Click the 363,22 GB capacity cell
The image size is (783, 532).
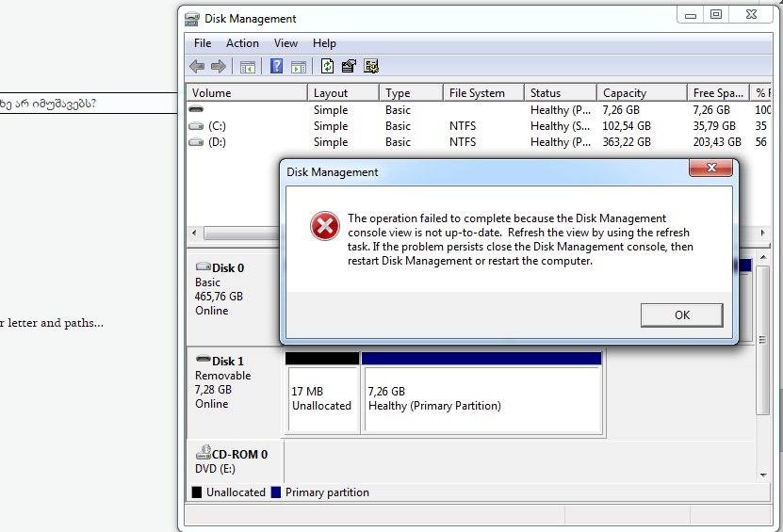click(x=627, y=142)
